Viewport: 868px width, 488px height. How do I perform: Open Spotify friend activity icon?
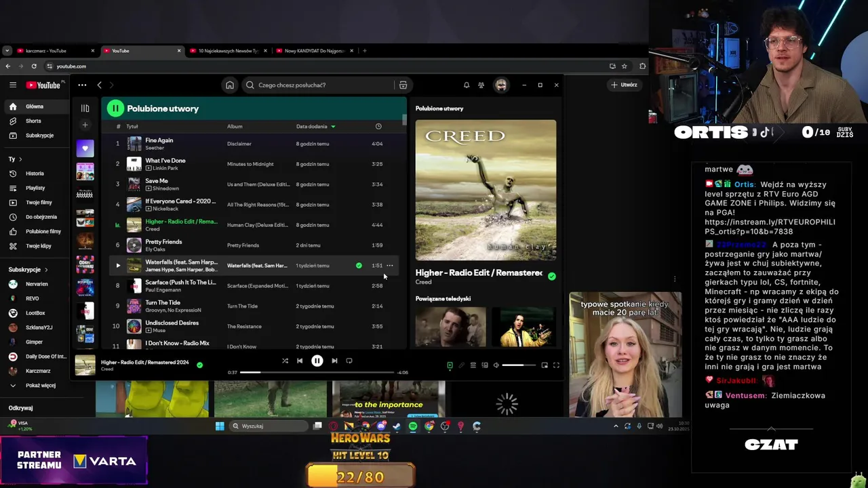coord(481,85)
